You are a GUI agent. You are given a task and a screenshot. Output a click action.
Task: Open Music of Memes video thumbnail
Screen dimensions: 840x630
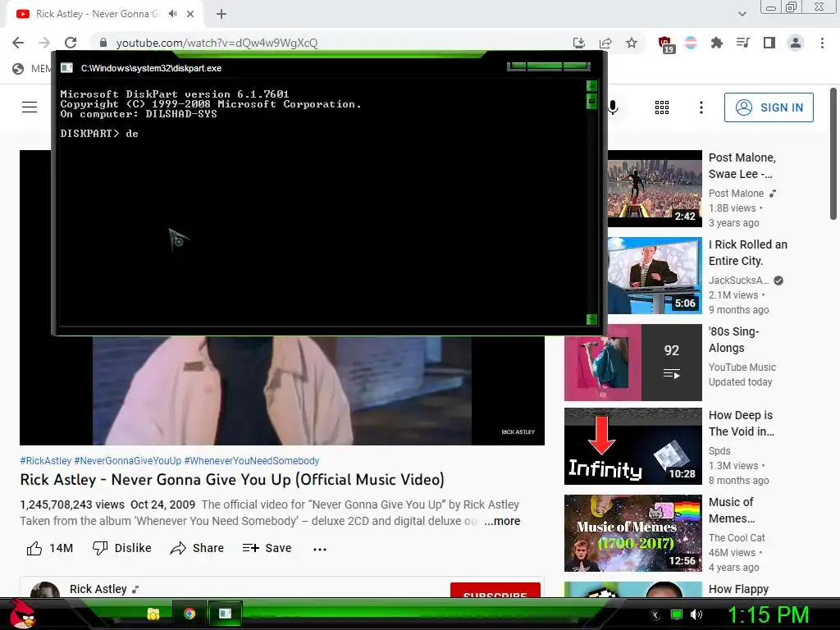point(632,533)
